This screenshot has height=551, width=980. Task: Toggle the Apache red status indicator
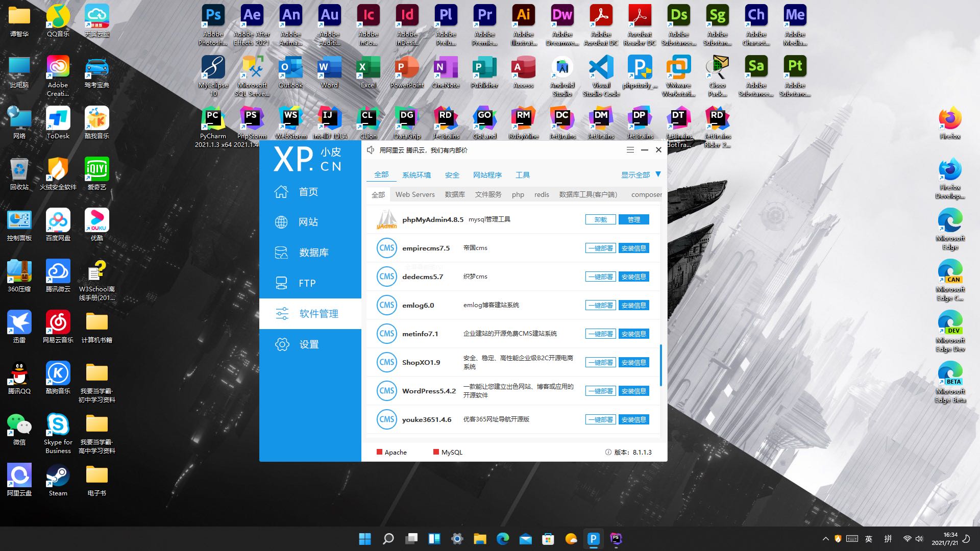tap(379, 452)
